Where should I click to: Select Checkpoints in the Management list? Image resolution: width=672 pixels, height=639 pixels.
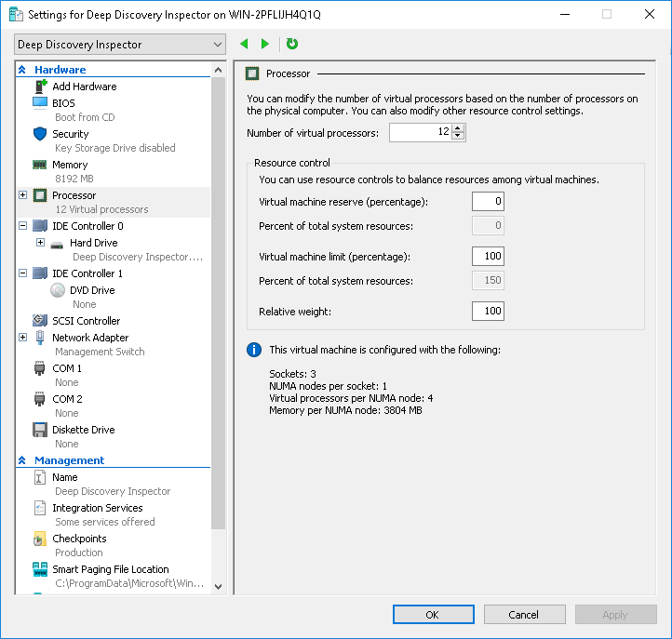click(x=79, y=539)
